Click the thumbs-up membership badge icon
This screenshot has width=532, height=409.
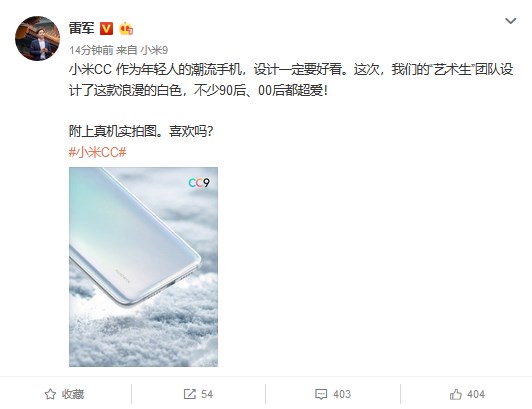126,29
